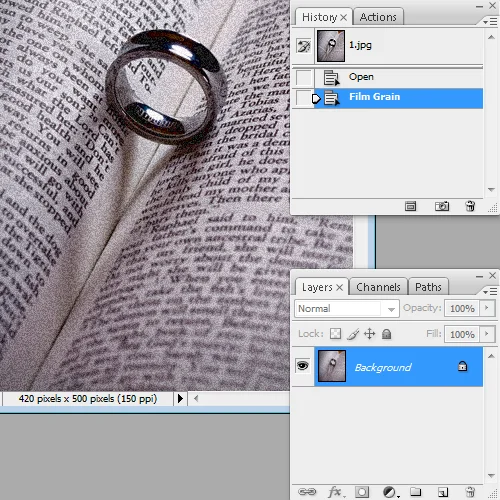The image size is (500, 500).
Task: Click the History panel down scroll arrow
Action: coord(491,190)
